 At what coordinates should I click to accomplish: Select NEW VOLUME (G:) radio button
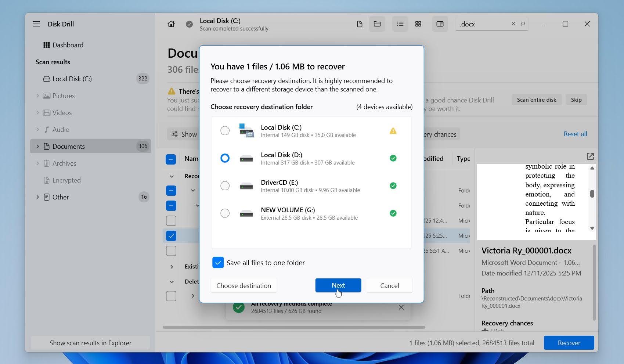pos(225,213)
